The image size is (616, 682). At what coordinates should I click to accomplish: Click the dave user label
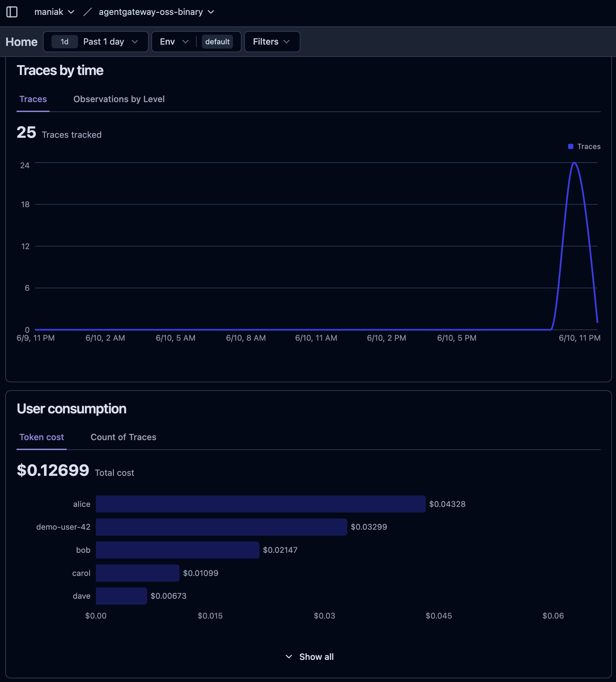[82, 596]
